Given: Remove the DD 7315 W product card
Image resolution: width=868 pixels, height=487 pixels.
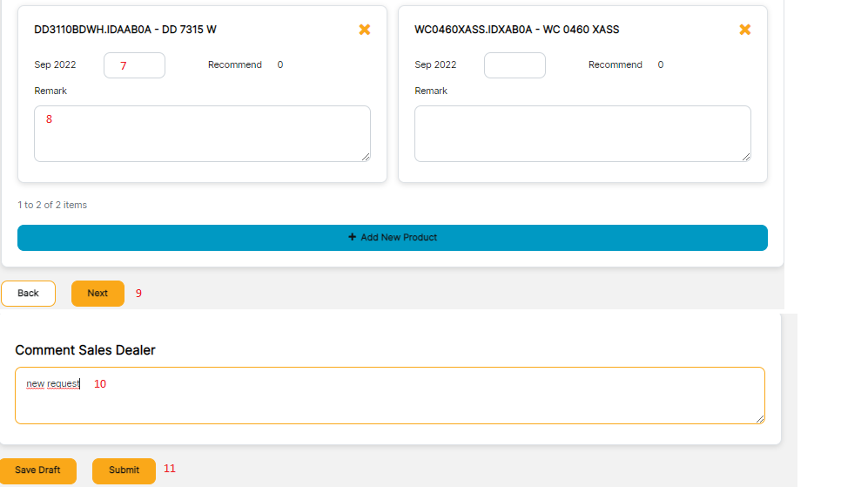Looking at the screenshot, I should tap(365, 30).
